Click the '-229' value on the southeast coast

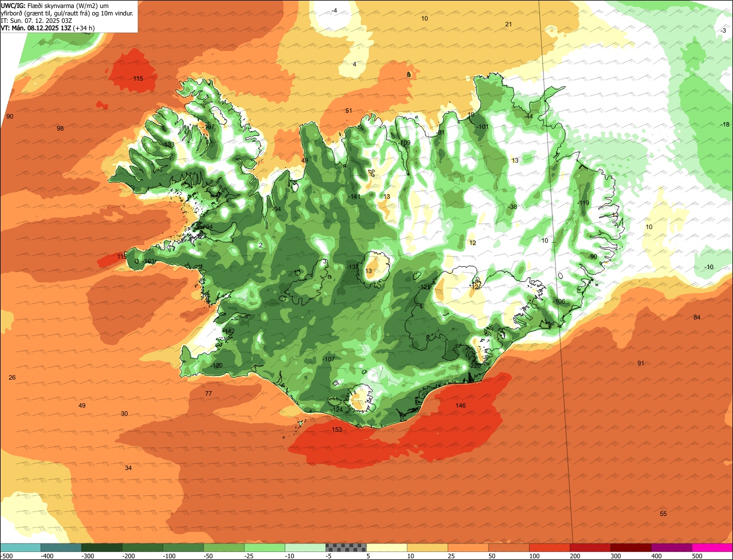coord(475,365)
